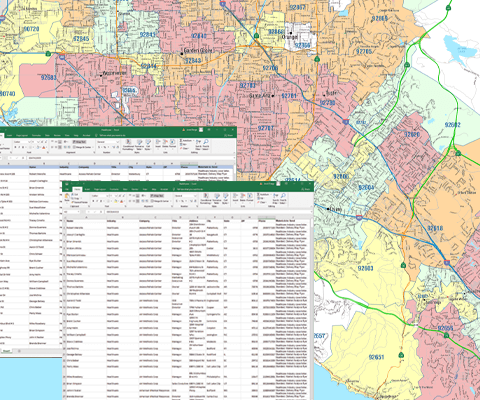Viewport: 480px width, 400px height.
Task: Open font size dropdown in front Excel window
Action: click(116, 196)
